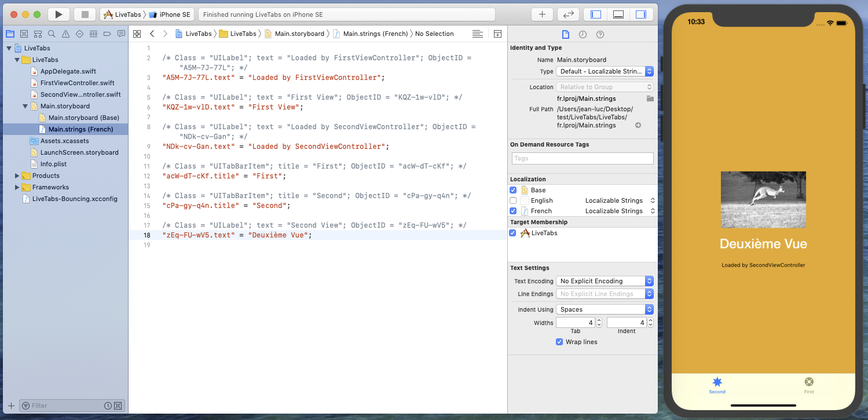The height and width of the screenshot is (420, 868).
Task: Open the Breakpoint navigator
Action: (107, 34)
